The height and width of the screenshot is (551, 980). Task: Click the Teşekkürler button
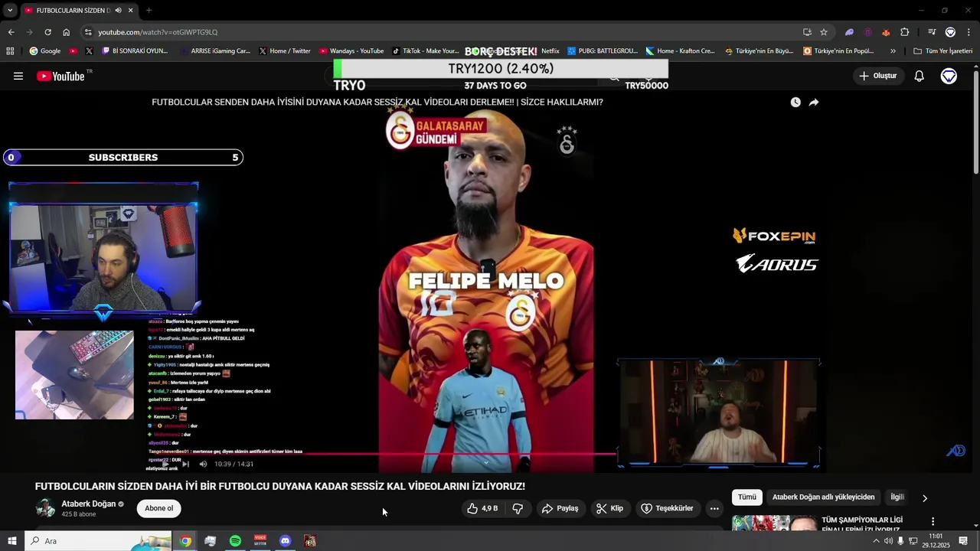pyautogui.click(x=667, y=508)
